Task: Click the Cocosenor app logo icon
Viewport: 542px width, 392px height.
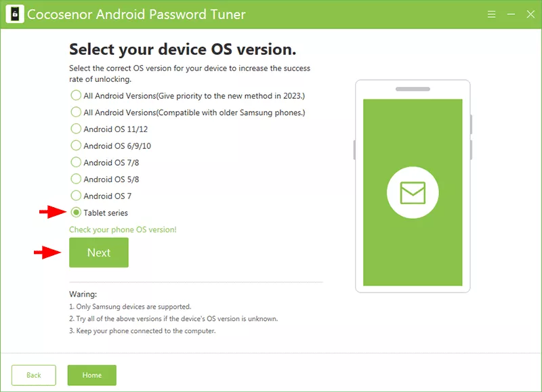Action: (x=15, y=14)
